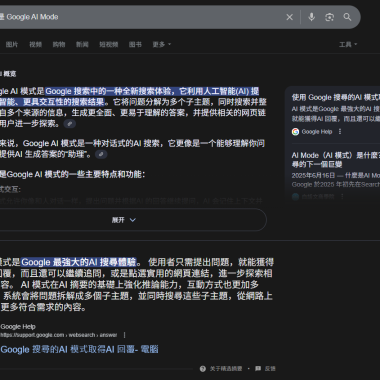Open the 工具 dropdown menu
This screenshot has width=380, height=380.
point(348,44)
